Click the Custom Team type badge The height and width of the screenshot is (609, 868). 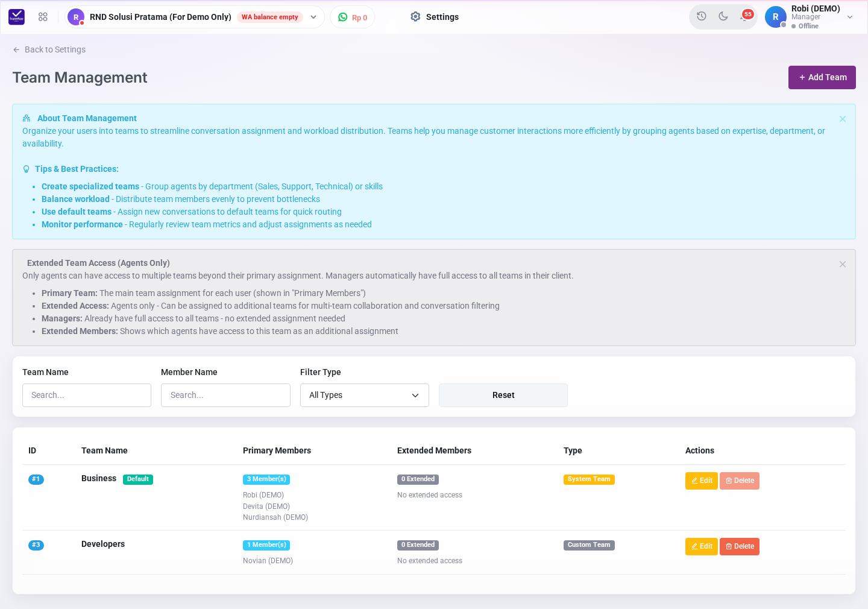click(589, 545)
